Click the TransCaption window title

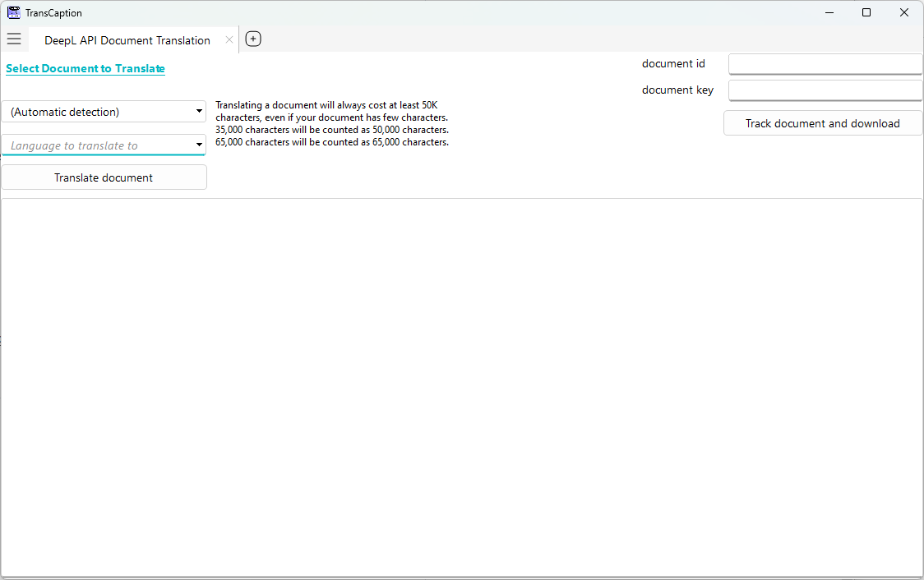point(53,12)
